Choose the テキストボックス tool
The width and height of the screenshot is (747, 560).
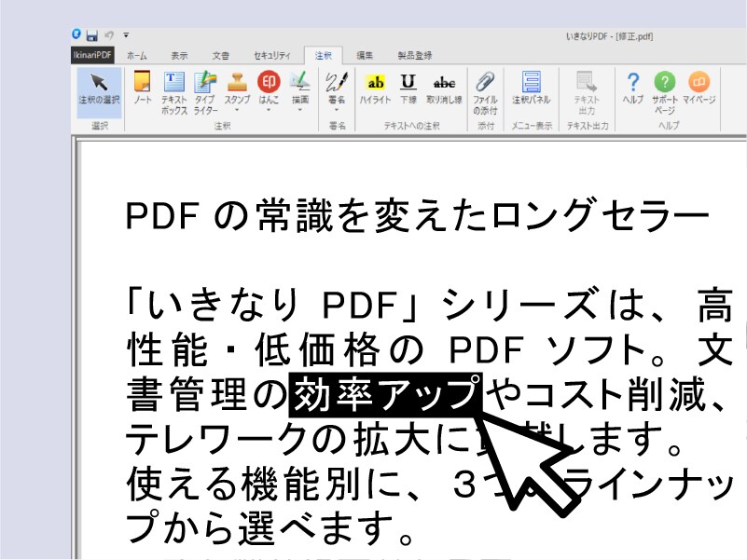pos(173,93)
